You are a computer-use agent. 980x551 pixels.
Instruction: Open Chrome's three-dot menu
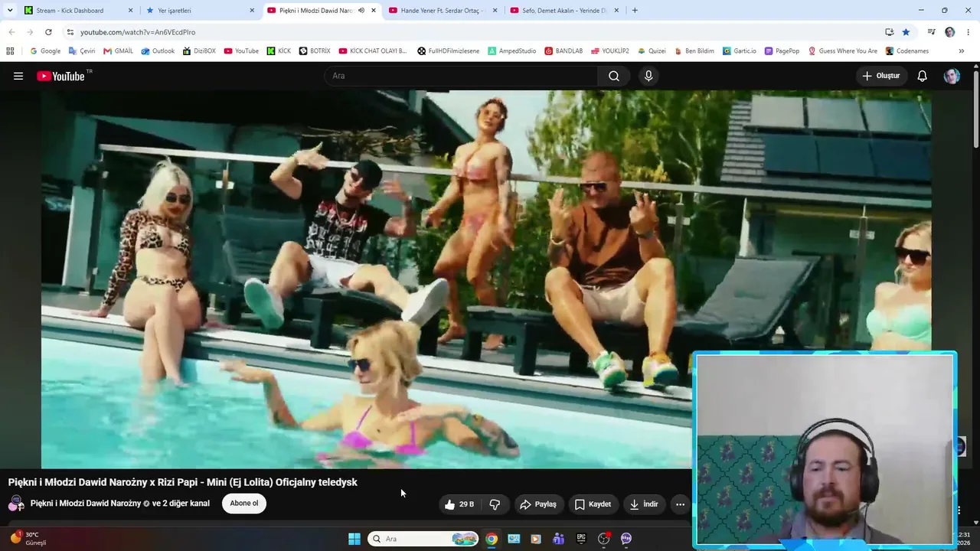coord(969,32)
